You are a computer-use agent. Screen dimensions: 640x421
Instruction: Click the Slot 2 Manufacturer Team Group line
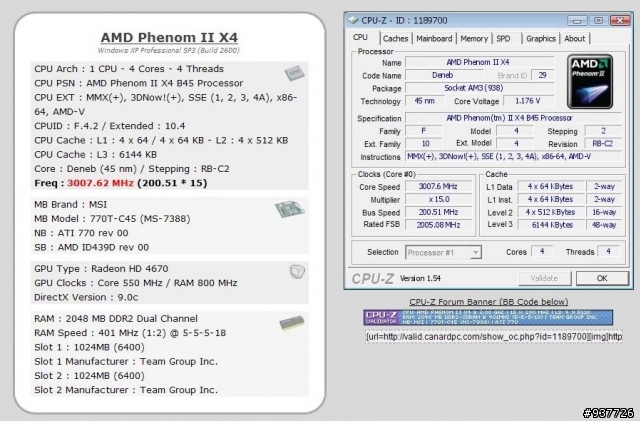point(126,390)
